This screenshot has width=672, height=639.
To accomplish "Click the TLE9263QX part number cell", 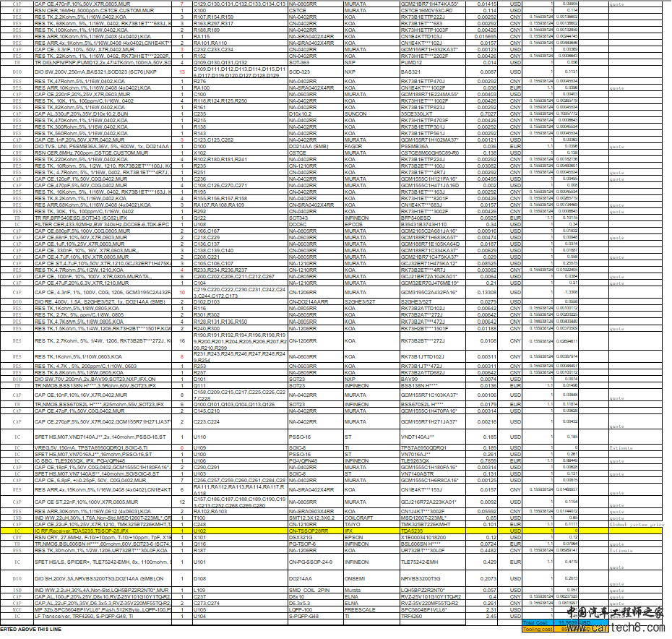I will click(432, 461).
